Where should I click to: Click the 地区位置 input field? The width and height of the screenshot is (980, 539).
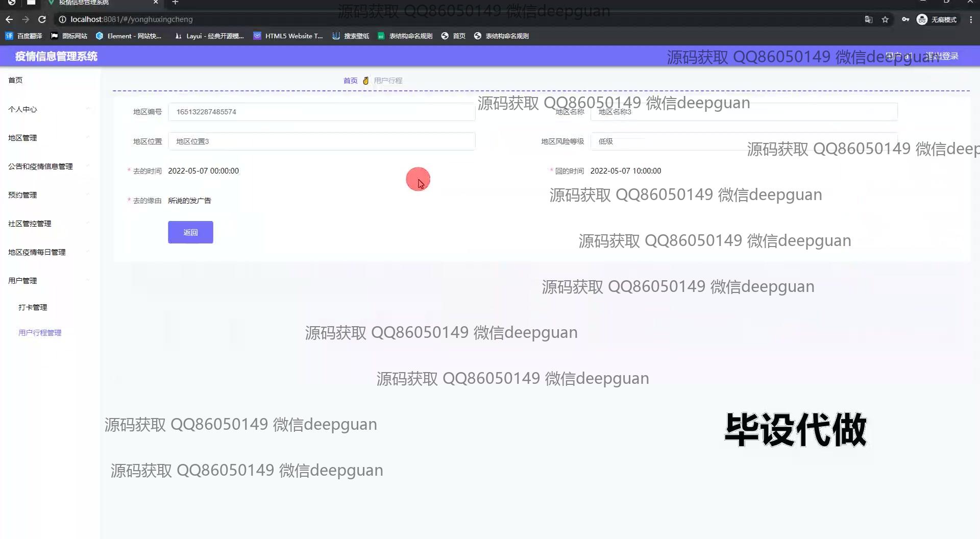[322, 141]
